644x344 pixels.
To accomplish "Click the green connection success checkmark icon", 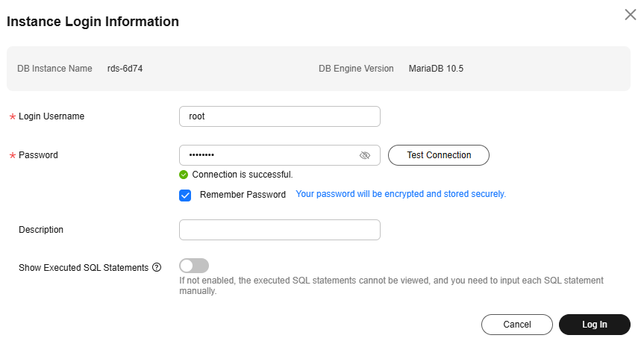I will 184,175.
